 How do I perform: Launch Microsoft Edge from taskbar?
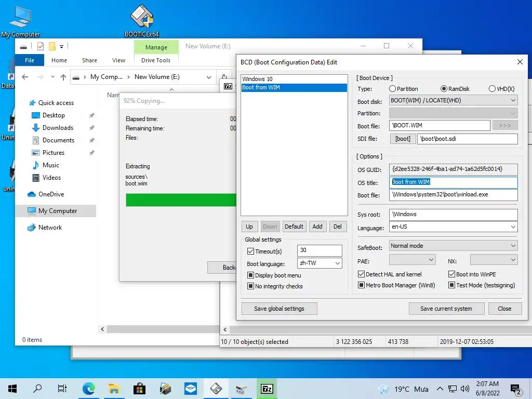88,389
